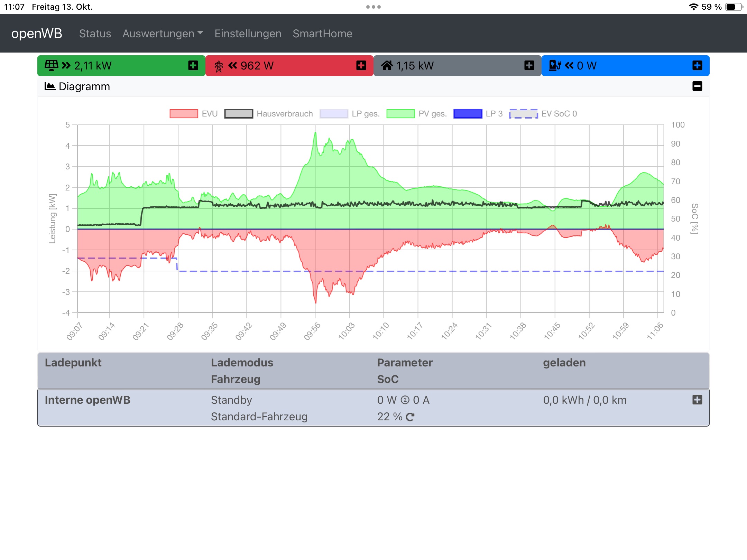
Task: Click the LP 3 blue legend swatch
Action: [x=468, y=114]
